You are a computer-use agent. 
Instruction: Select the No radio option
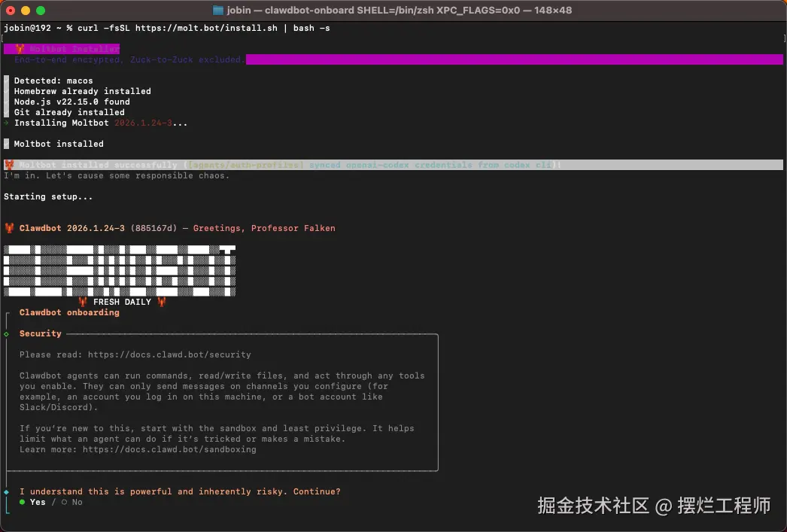click(x=72, y=502)
